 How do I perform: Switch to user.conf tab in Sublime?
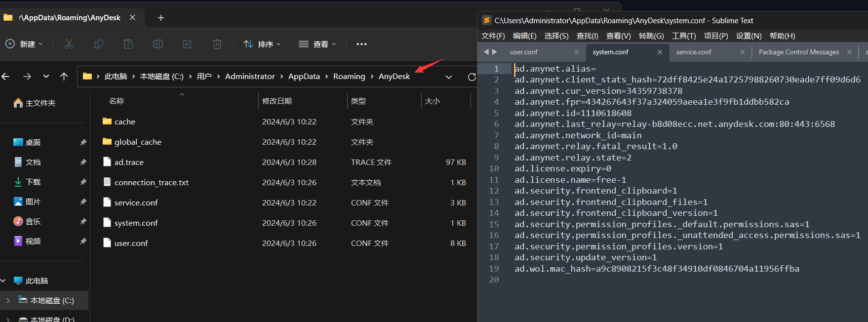click(524, 52)
